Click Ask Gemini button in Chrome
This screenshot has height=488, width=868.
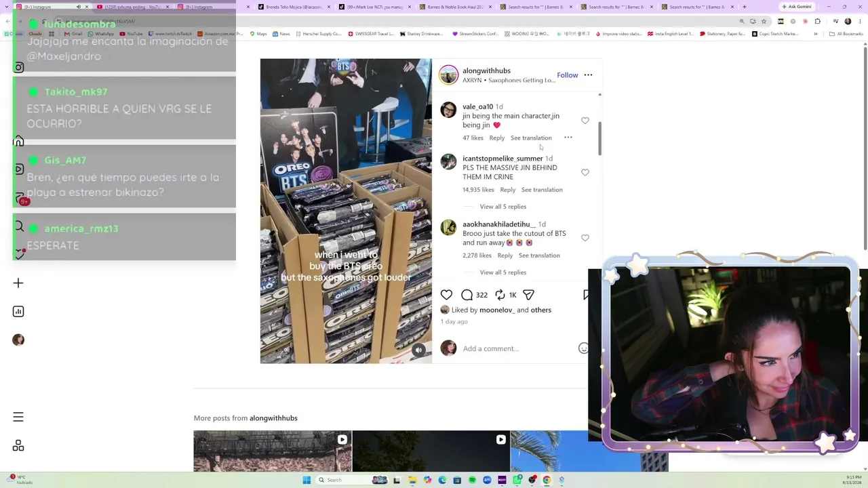[797, 7]
